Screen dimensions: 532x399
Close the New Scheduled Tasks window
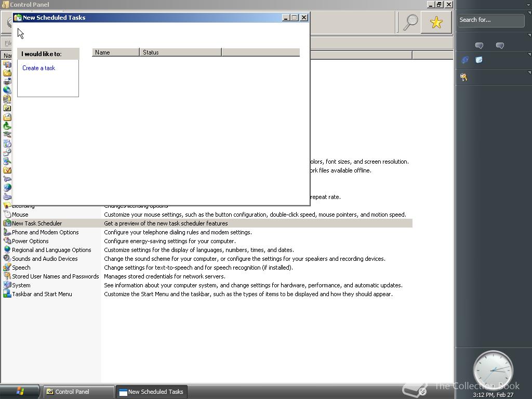tap(304, 18)
